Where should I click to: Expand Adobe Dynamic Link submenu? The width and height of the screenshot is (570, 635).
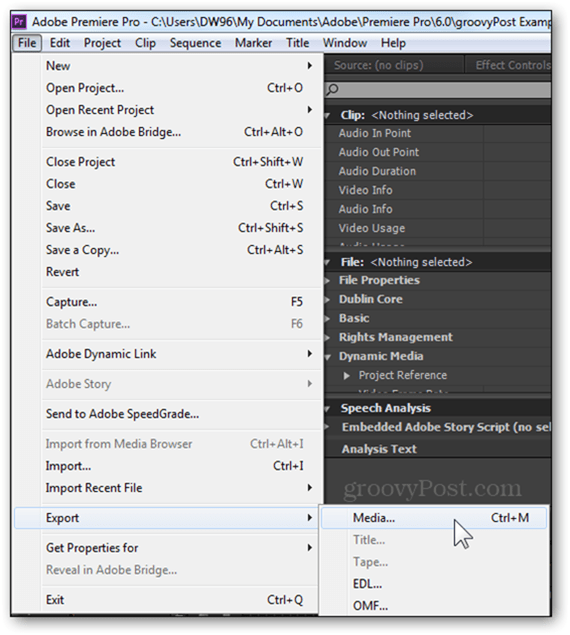[179, 354]
